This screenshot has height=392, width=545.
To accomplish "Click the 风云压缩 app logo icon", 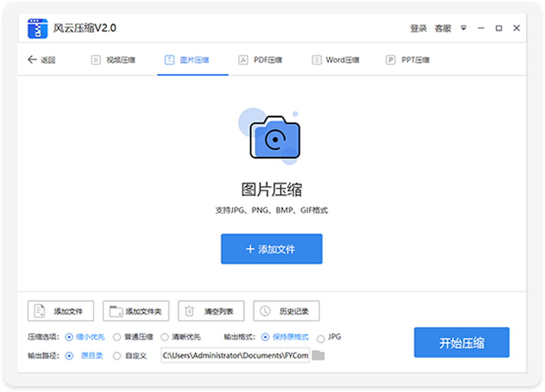I will [x=38, y=29].
